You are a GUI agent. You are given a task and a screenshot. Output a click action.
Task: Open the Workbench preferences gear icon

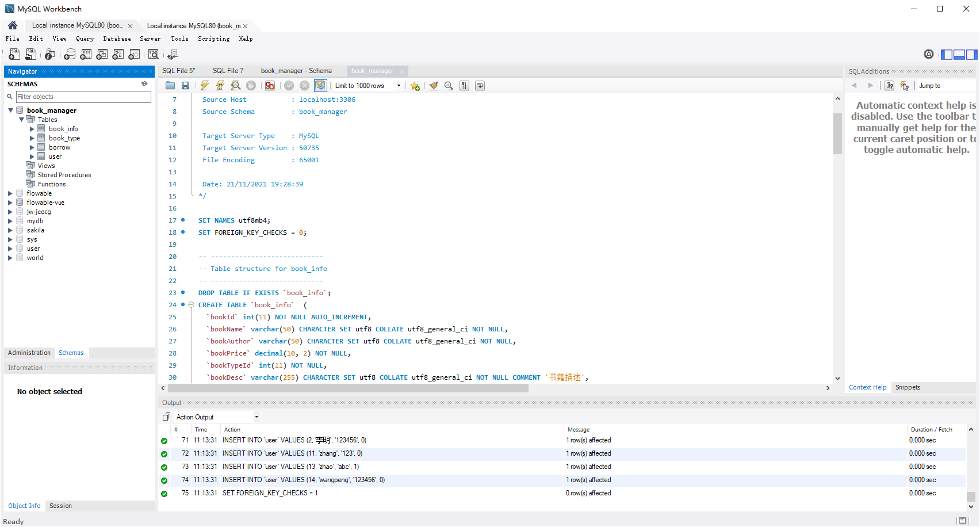[929, 54]
